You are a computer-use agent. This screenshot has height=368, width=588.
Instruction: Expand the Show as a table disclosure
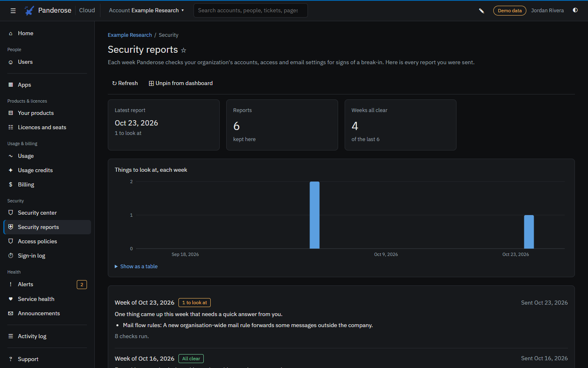[x=136, y=266]
